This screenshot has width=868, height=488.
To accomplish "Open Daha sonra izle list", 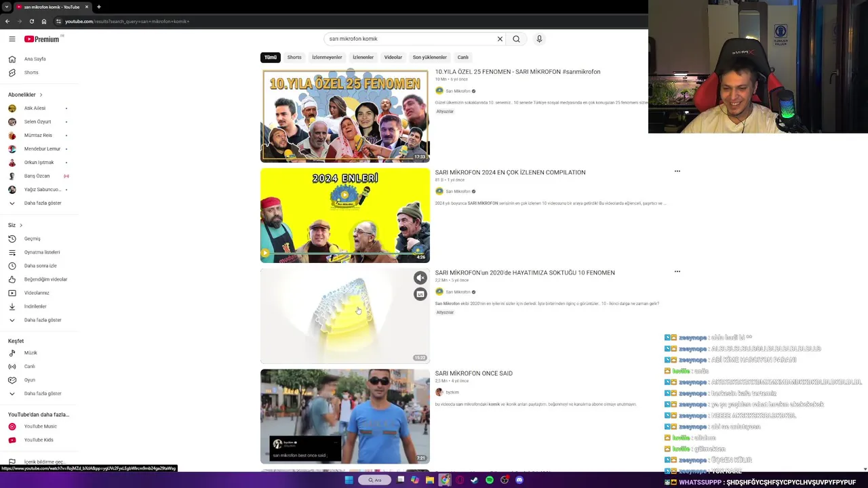I will pos(41,266).
